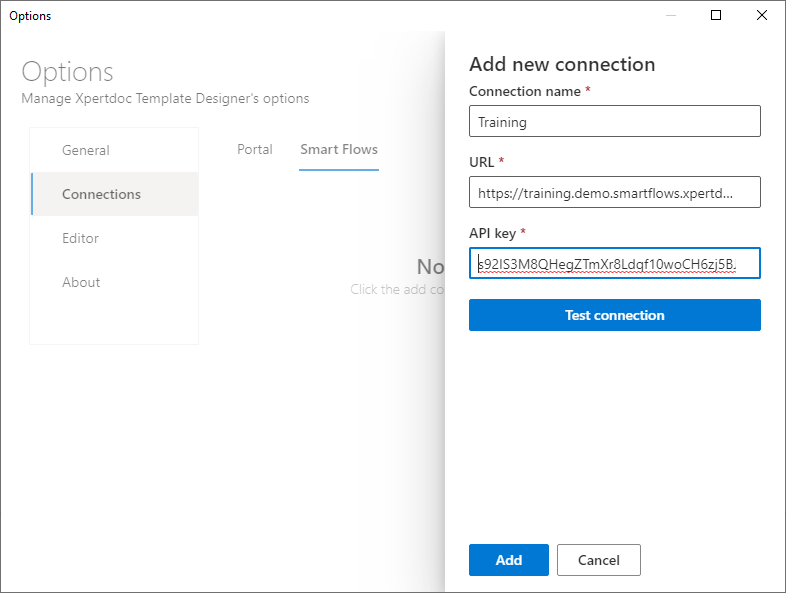Click the Add button
This screenshot has width=786, height=593.
(509, 560)
